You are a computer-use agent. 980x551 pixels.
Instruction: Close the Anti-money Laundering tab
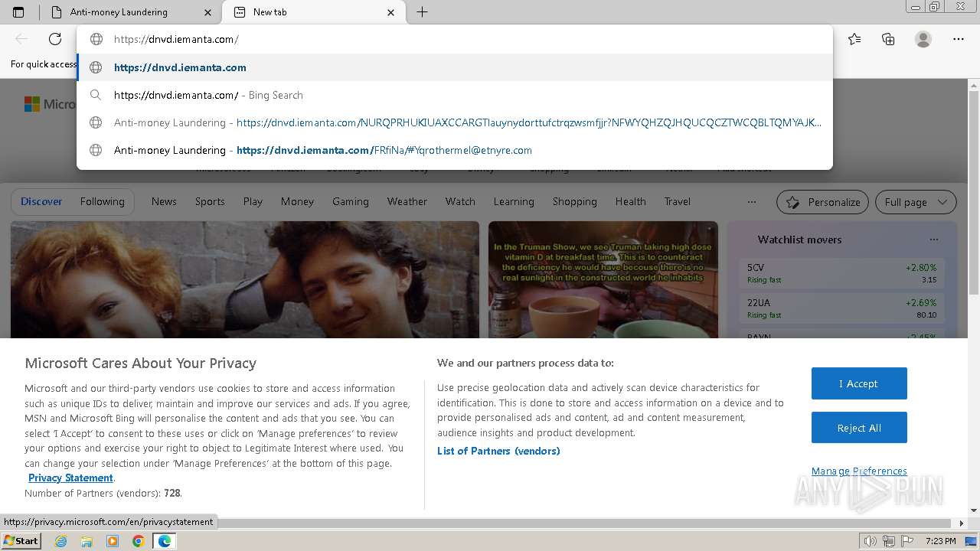pos(208,12)
